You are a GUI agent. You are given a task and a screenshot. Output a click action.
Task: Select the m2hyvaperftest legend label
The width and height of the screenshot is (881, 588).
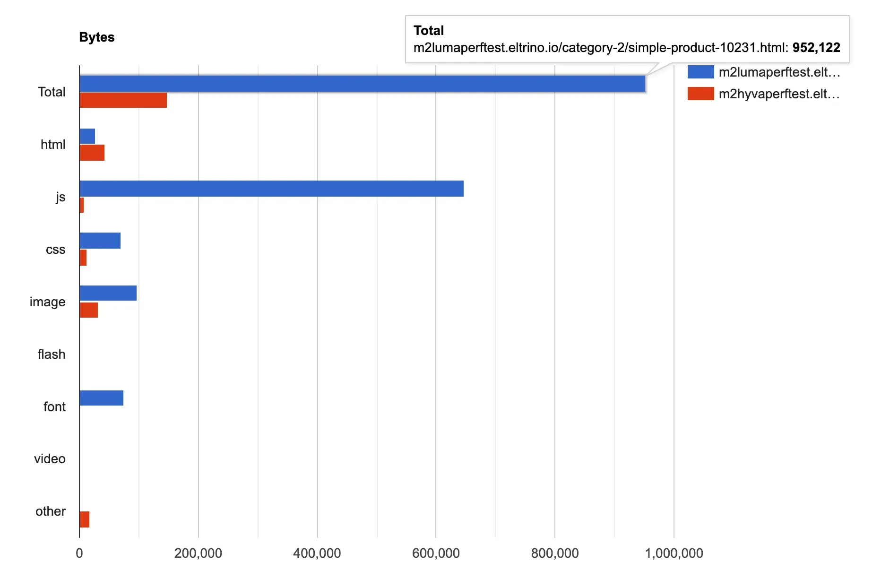tap(779, 94)
